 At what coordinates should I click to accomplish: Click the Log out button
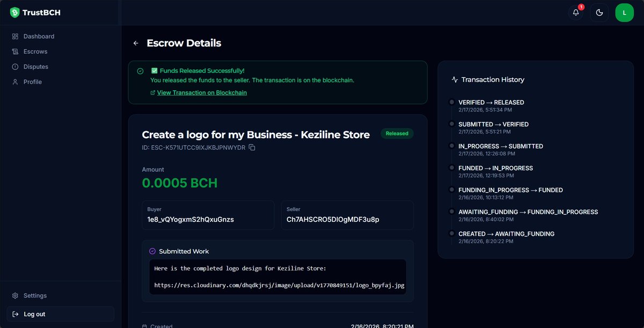pos(60,314)
